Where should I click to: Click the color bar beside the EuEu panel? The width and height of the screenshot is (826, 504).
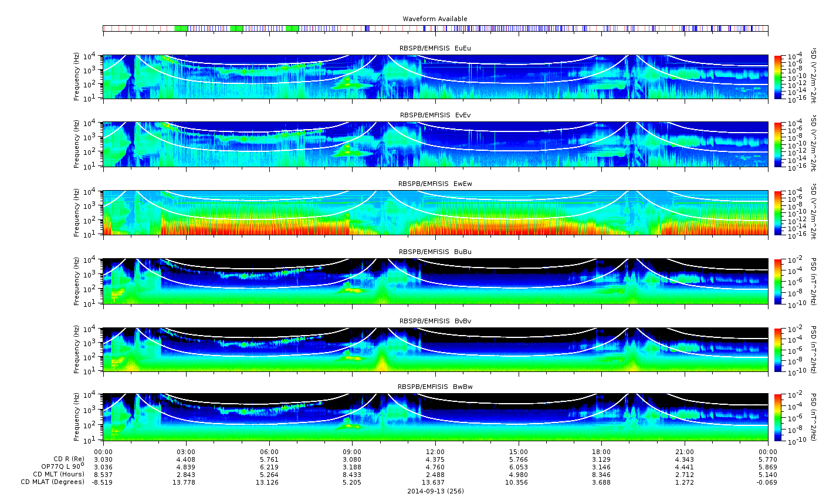pyautogui.click(x=778, y=77)
